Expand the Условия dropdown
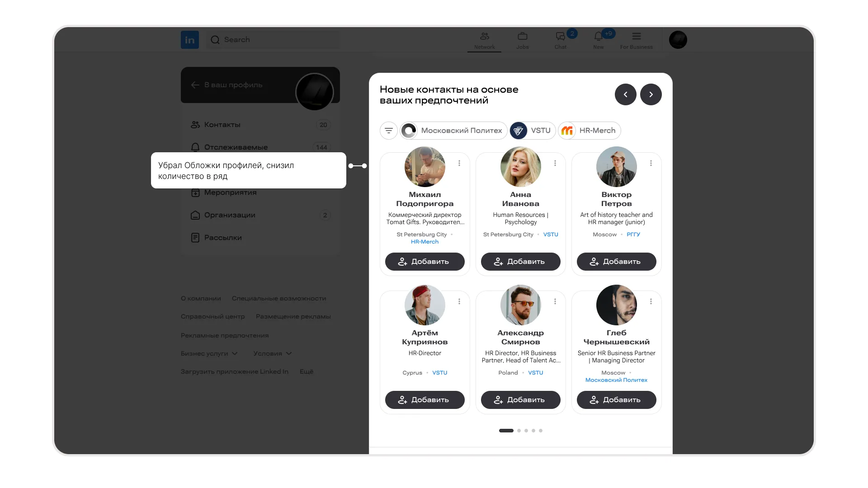 click(272, 353)
